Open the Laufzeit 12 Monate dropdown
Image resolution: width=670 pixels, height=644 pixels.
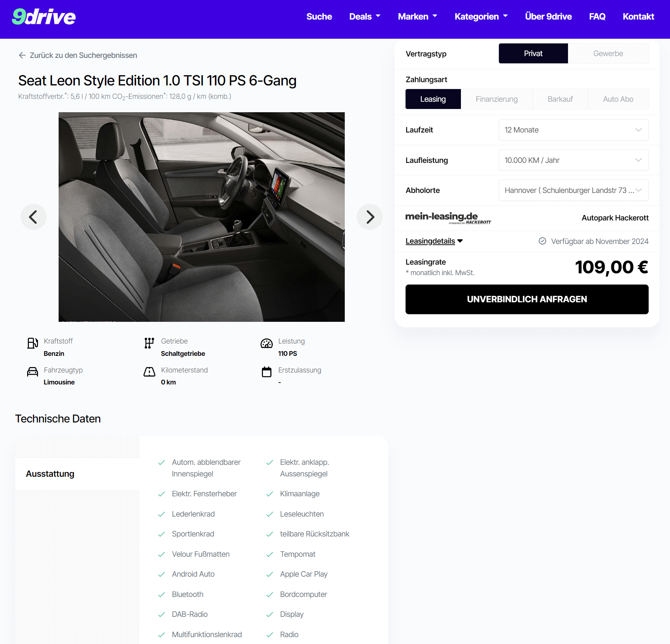(x=573, y=130)
